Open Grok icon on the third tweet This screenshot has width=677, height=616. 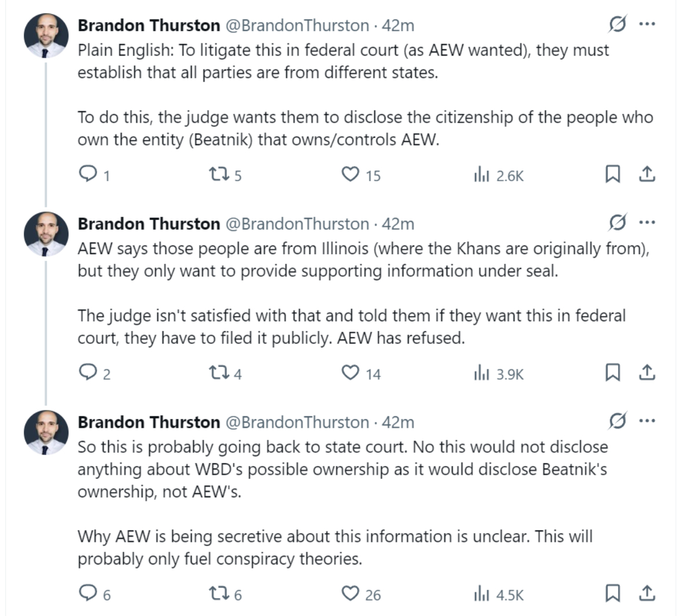coord(617,421)
